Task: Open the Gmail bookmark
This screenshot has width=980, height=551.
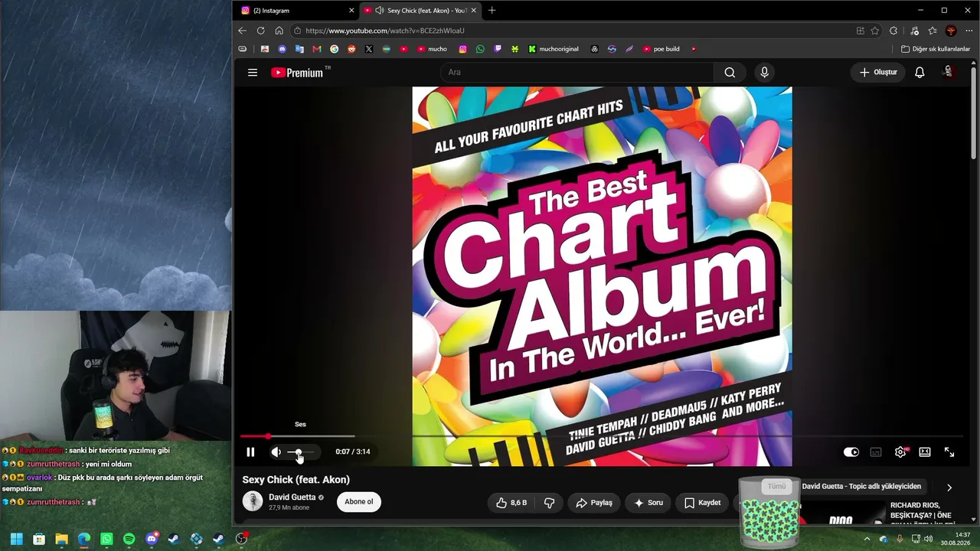Action: (316, 49)
